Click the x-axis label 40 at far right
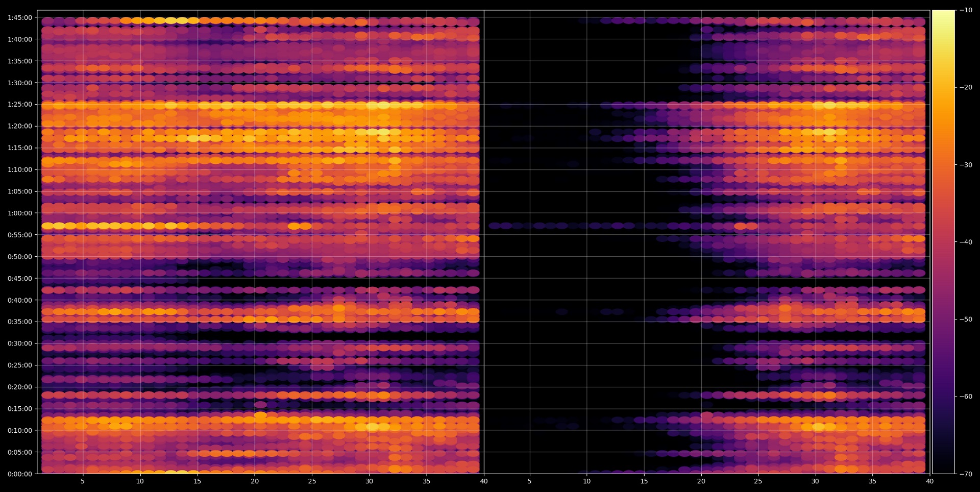 pos(930,481)
